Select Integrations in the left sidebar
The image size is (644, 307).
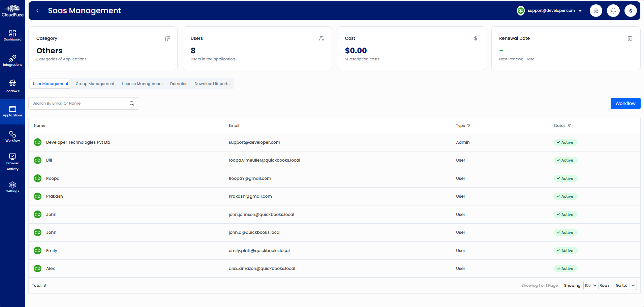12,60
